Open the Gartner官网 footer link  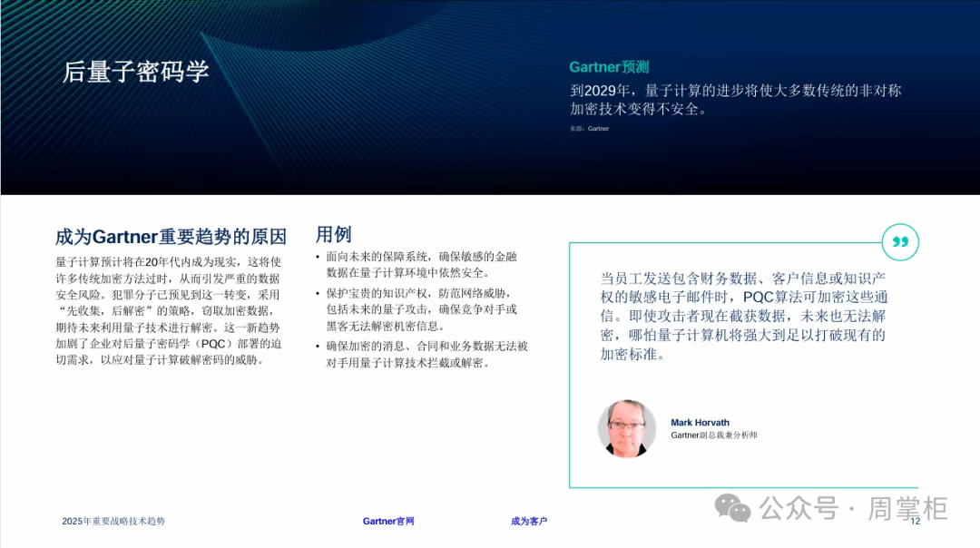coord(388,521)
